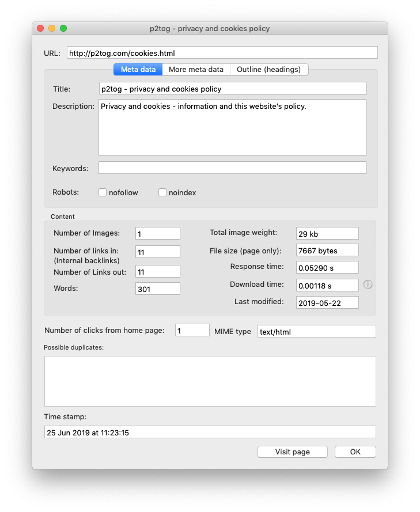Click the Last modified date field
The height and width of the screenshot is (512, 420).
pyautogui.click(x=327, y=302)
